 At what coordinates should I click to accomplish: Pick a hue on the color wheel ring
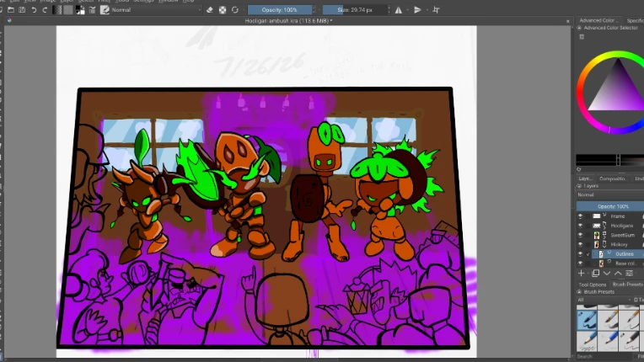(580, 93)
